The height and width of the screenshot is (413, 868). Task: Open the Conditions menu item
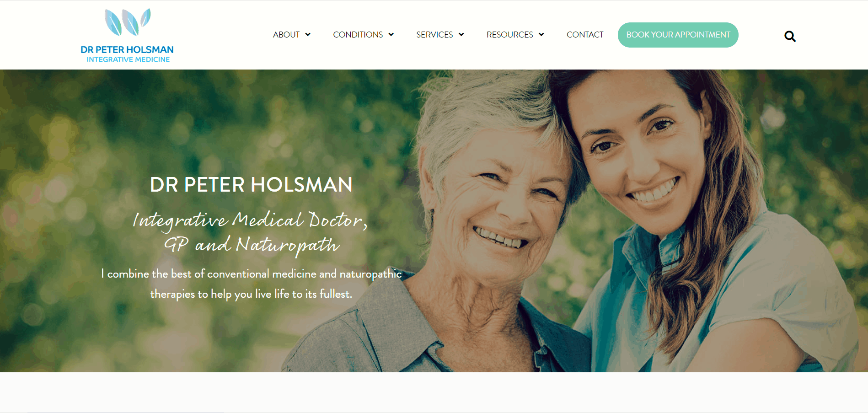pyautogui.click(x=358, y=35)
